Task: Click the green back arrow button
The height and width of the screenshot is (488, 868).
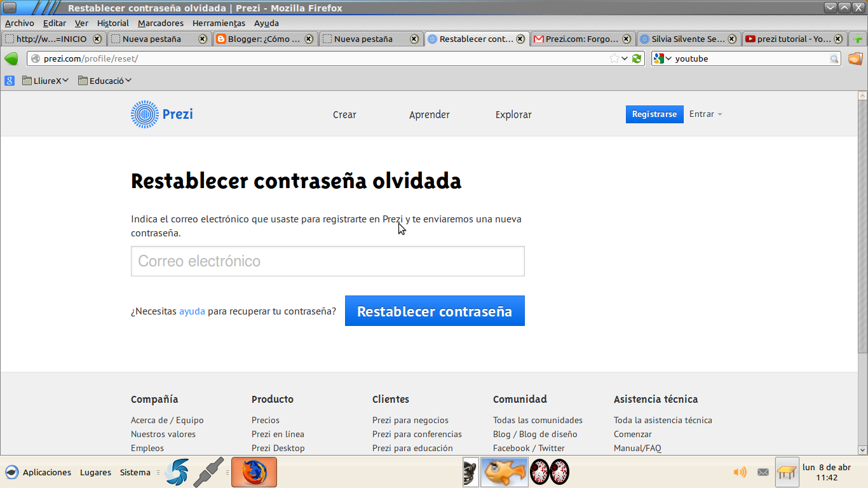Action: click(11, 59)
